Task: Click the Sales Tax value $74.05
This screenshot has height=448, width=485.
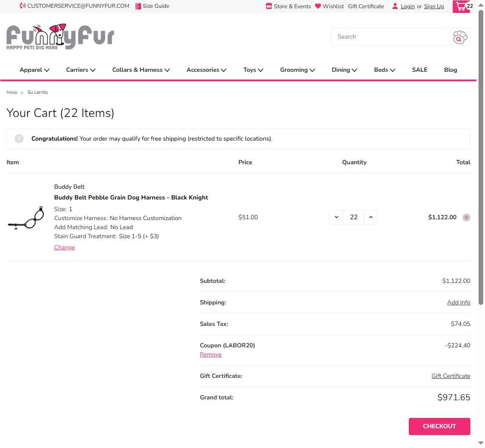Action: coord(460,324)
